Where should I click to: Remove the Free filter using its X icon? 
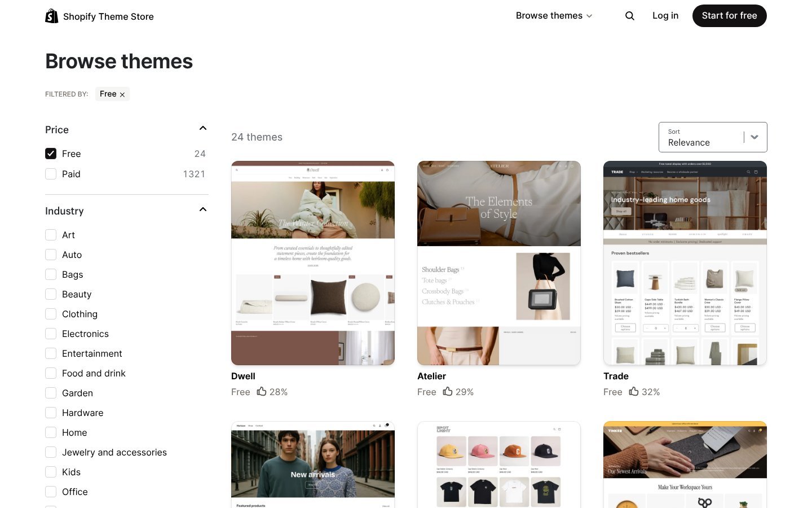tap(122, 94)
